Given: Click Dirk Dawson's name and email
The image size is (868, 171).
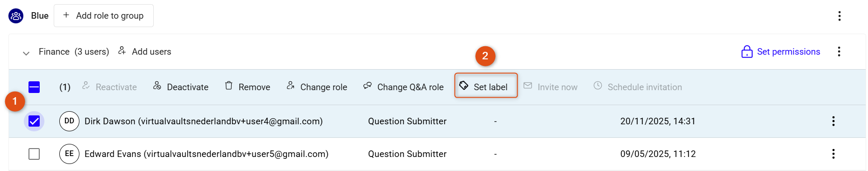Looking at the screenshot, I should click(204, 121).
